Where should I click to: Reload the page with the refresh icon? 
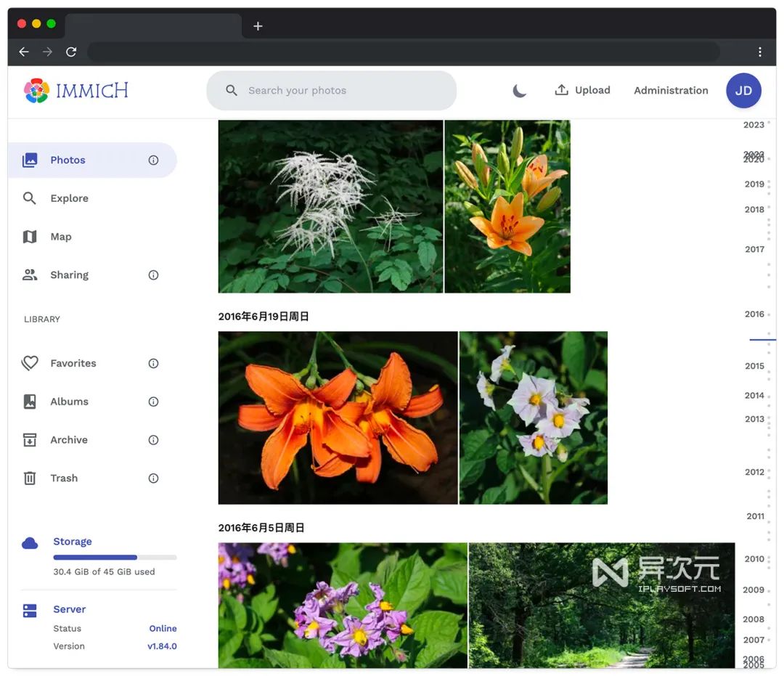[71, 52]
